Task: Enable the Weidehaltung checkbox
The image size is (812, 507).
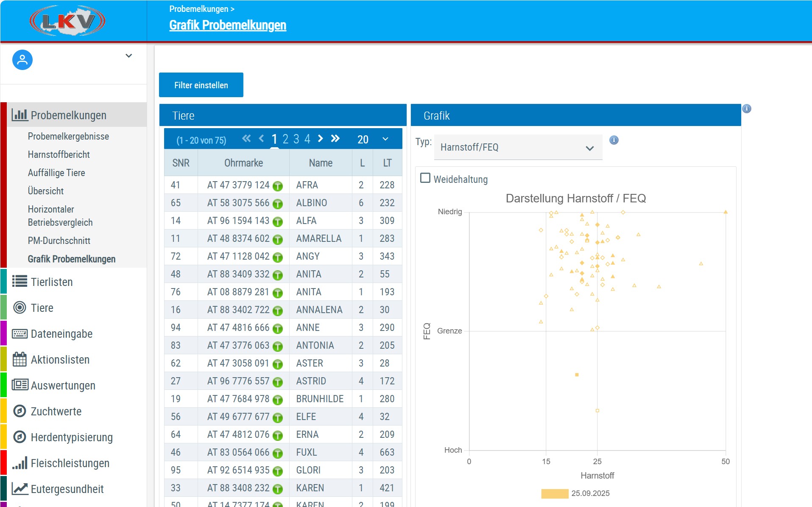Action: (x=425, y=178)
